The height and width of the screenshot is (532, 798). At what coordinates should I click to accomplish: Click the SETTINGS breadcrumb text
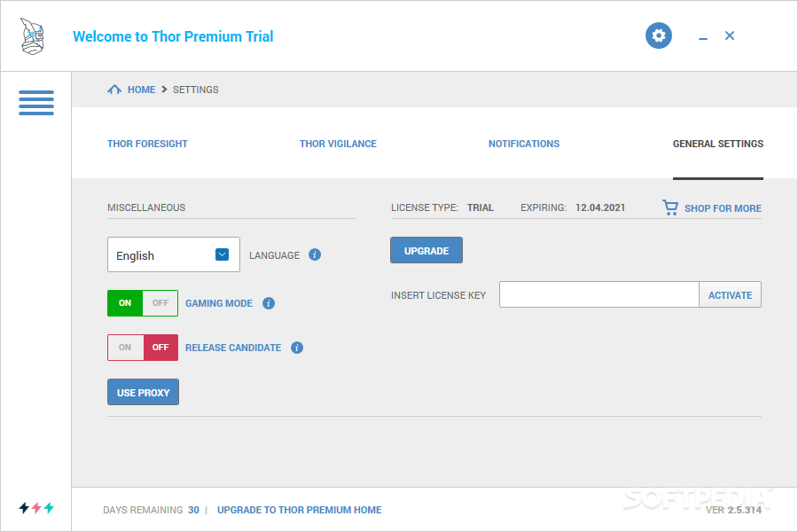click(195, 90)
